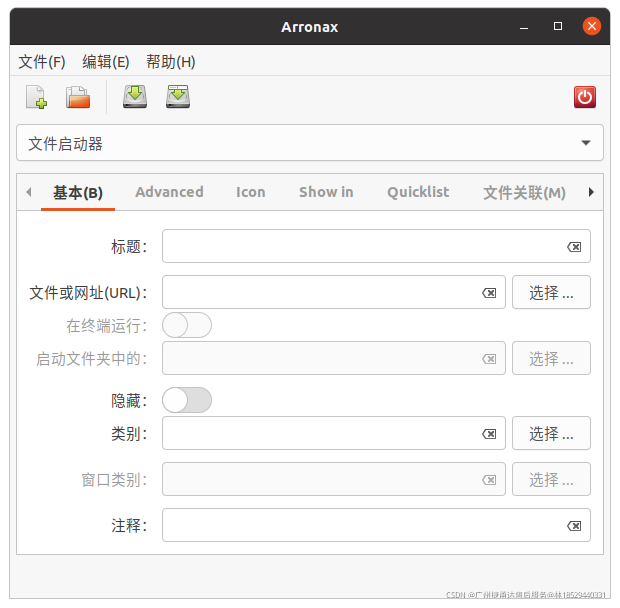
Task: Switch to the 文件关联(M) tab
Action: 524,193
